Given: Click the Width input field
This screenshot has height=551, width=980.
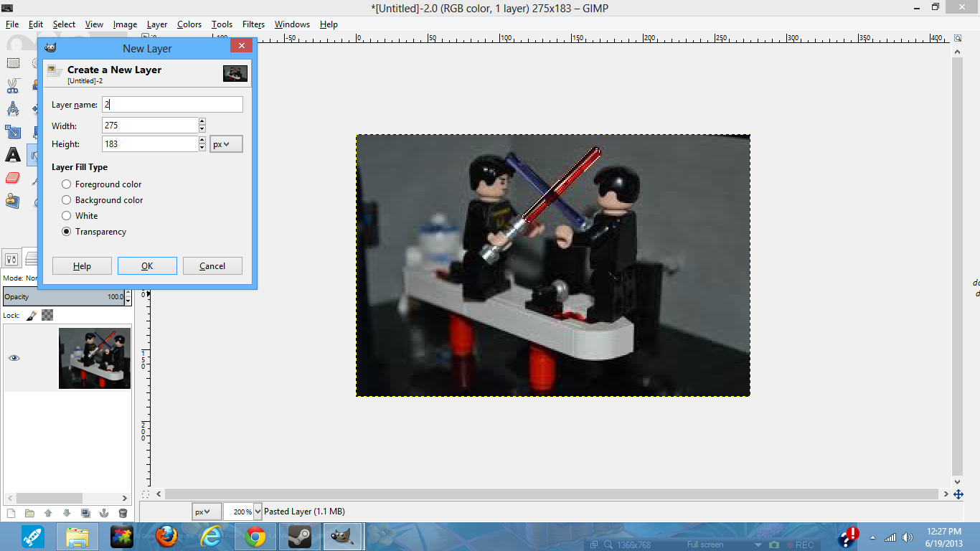Looking at the screenshot, I should point(150,126).
